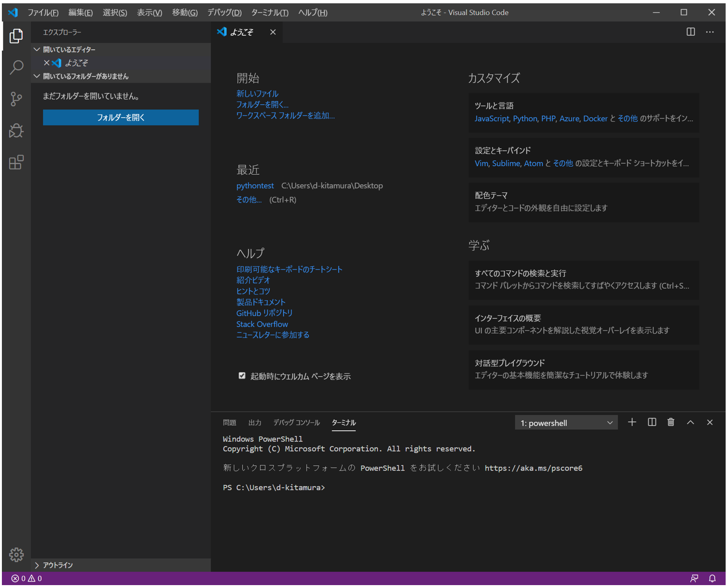Split the terminal pane
This screenshot has height=587, width=728.
click(x=652, y=422)
